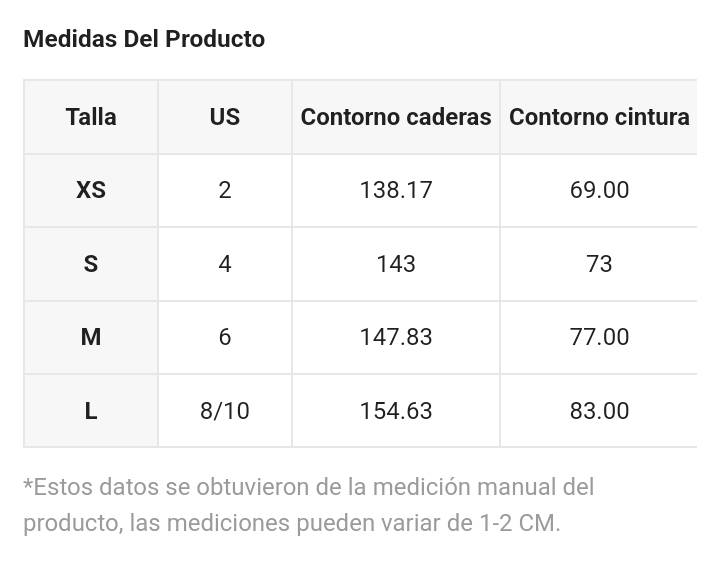This screenshot has width=720, height=572.
Task: Click the manual measurement disclaimer note
Action: [309, 505]
